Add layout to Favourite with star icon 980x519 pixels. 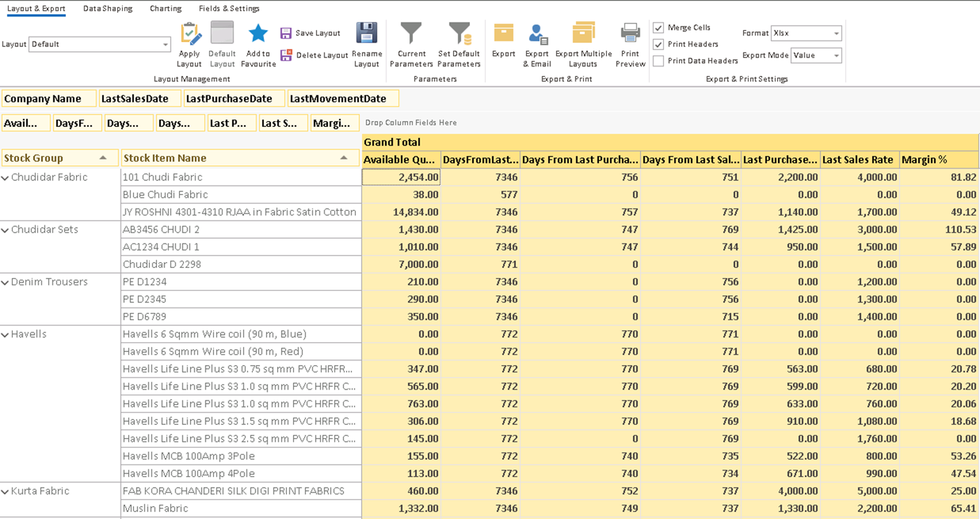pyautogui.click(x=258, y=34)
